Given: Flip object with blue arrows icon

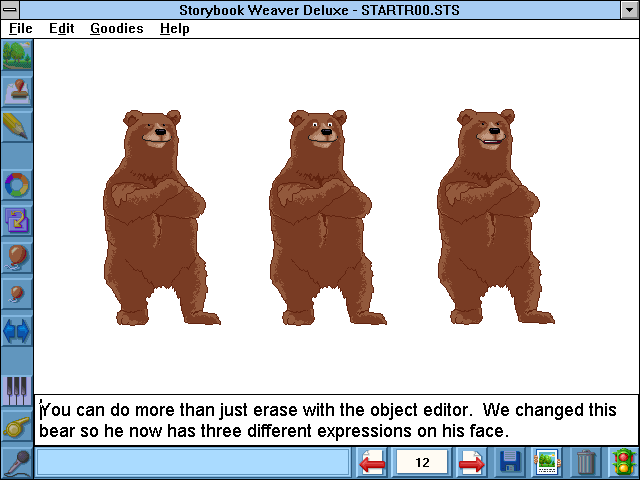Looking at the screenshot, I should (17, 331).
